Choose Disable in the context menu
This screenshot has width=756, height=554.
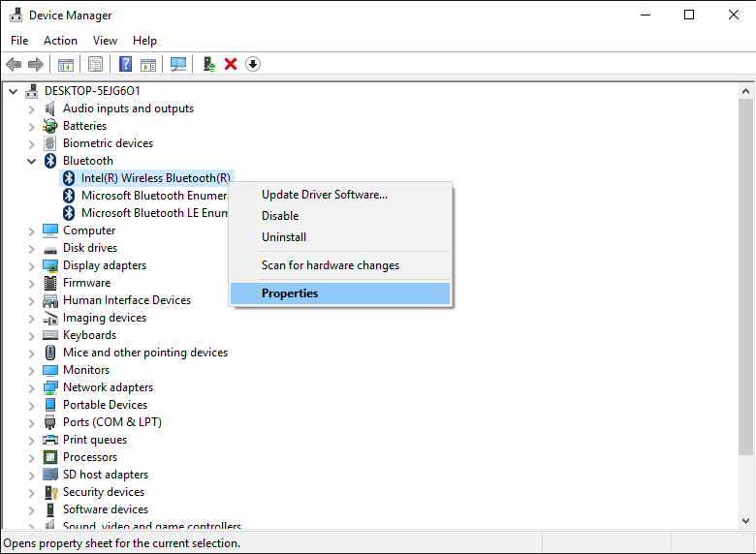(280, 216)
